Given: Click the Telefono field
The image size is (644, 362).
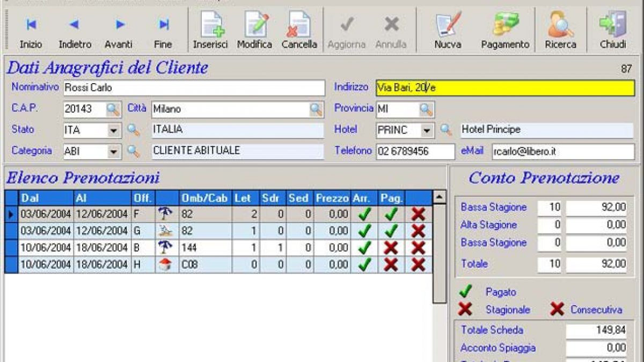Looking at the screenshot, I should (415, 152).
